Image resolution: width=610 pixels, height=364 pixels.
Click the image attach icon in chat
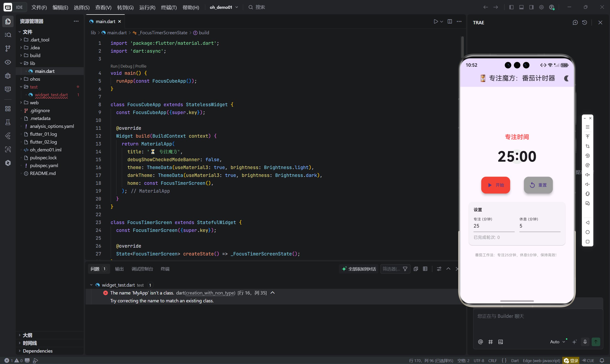tap(501, 342)
